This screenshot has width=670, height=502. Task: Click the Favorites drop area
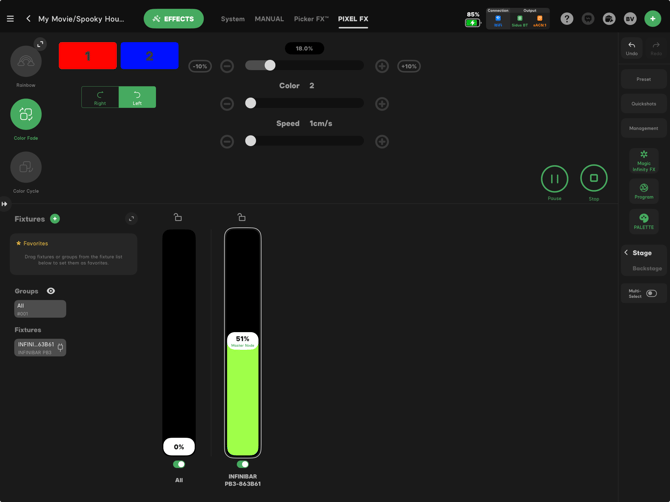73,254
